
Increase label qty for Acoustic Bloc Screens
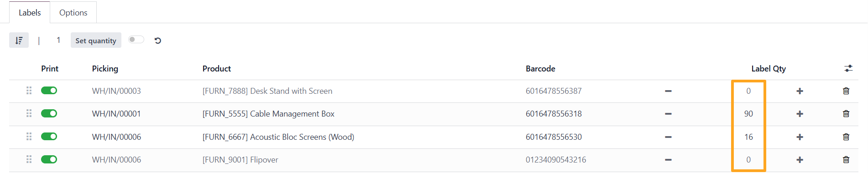(x=800, y=137)
